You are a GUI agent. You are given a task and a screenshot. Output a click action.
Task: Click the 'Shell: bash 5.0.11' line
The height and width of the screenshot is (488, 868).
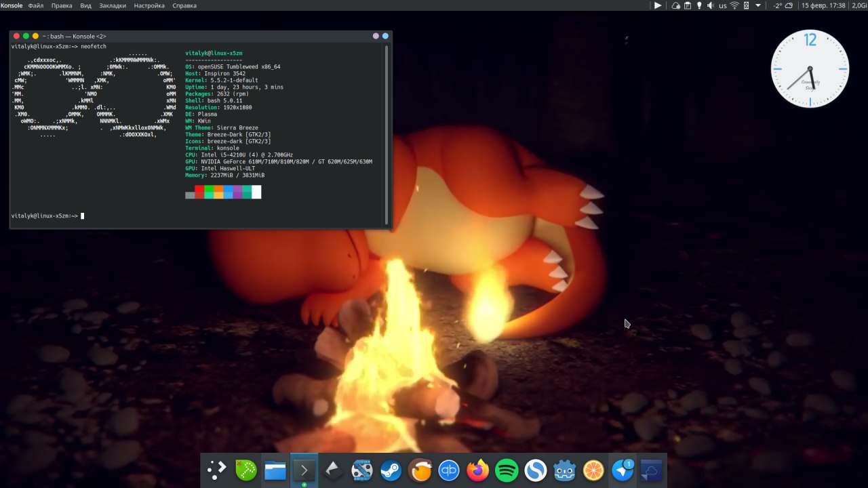click(x=214, y=100)
